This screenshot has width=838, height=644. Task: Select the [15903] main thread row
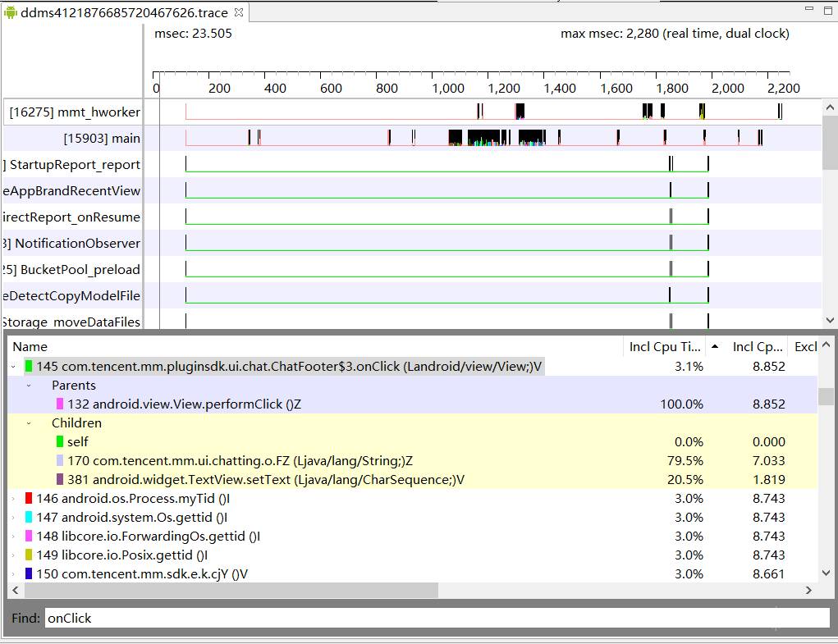coord(411,139)
